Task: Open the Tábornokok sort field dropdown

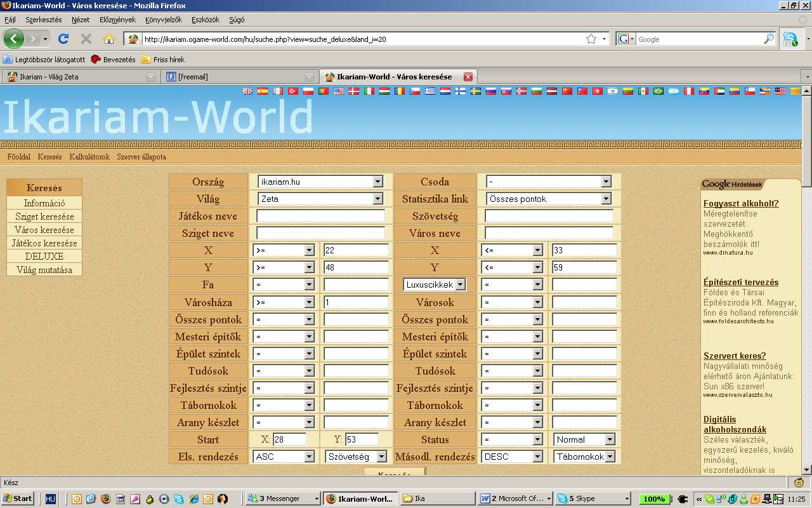Action: pyautogui.click(x=585, y=457)
